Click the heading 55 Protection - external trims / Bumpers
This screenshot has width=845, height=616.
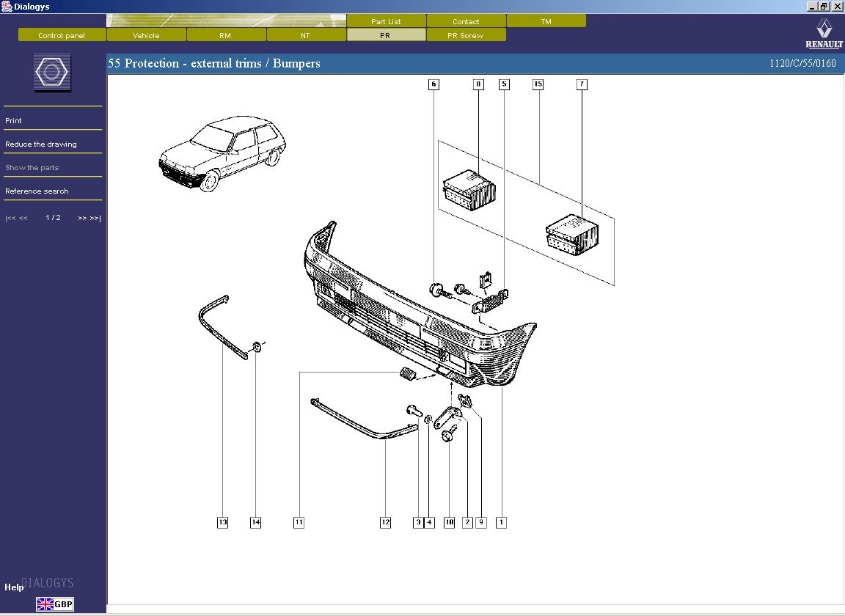(214, 63)
